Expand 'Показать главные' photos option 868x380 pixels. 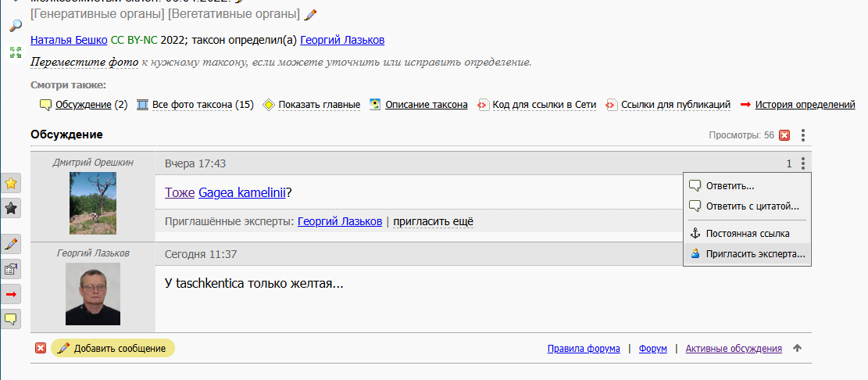[319, 104]
